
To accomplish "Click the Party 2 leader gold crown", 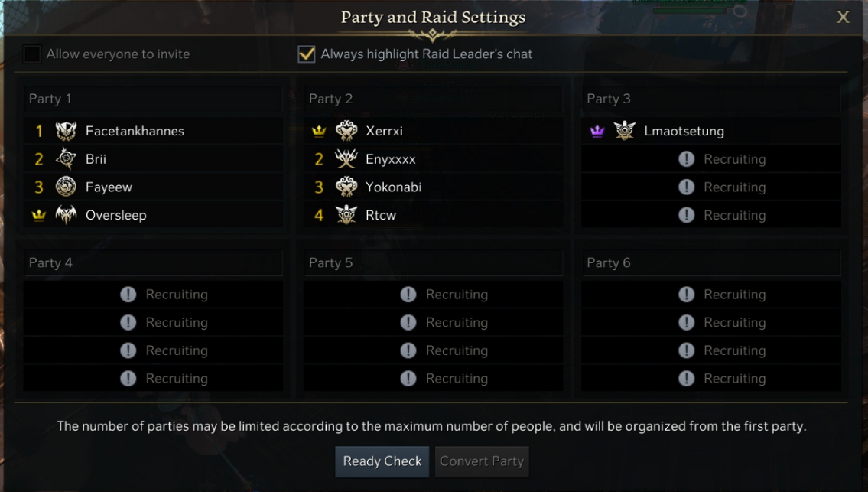I will coord(320,132).
